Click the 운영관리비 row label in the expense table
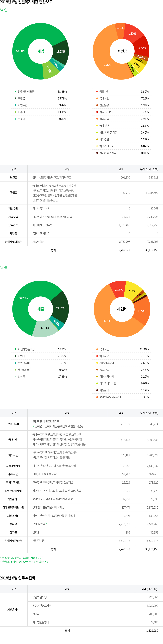Image resolution: width=163 pixels, height=644 pixels. (x=13, y=424)
